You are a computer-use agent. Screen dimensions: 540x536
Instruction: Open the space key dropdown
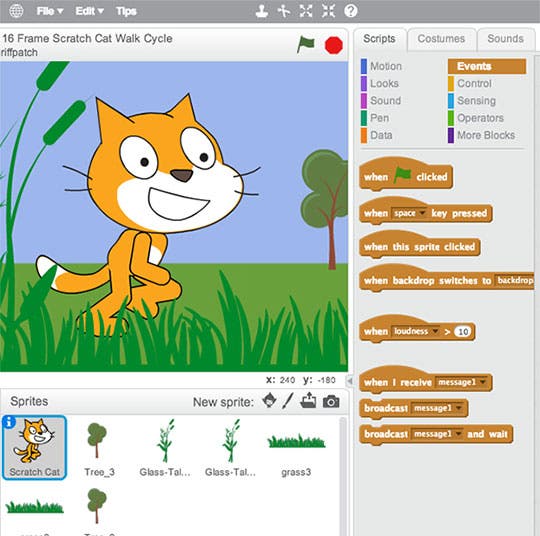point(409,213)
